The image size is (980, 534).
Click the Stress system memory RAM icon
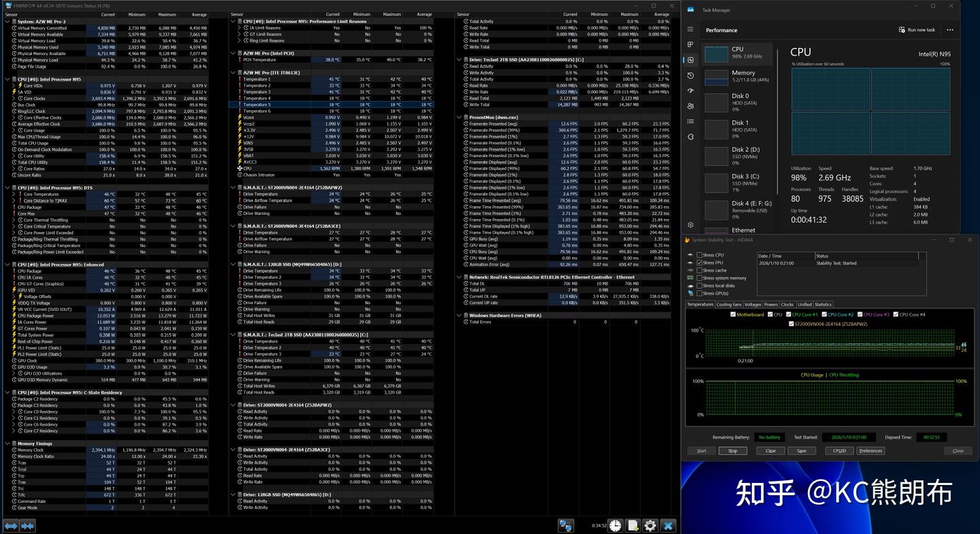[x=690, y=278]
